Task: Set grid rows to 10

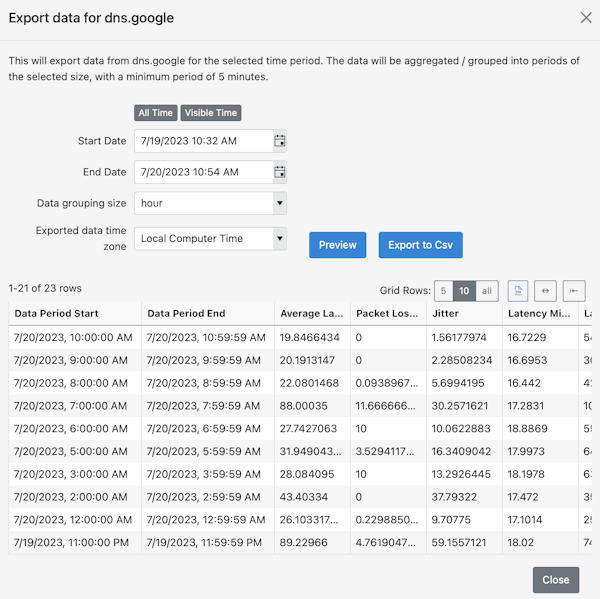Action: click(464, 291)
